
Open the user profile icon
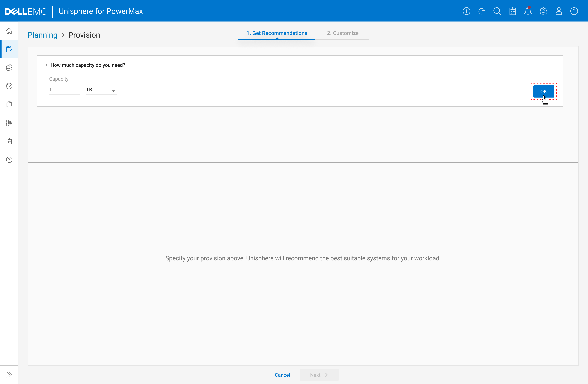point(558,11)
